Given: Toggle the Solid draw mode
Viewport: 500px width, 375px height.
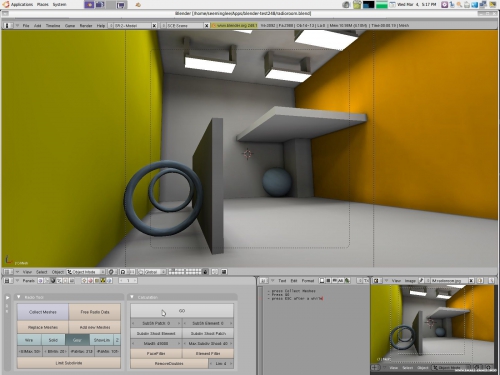Looking at the screenshot, I should click(53, 340).
